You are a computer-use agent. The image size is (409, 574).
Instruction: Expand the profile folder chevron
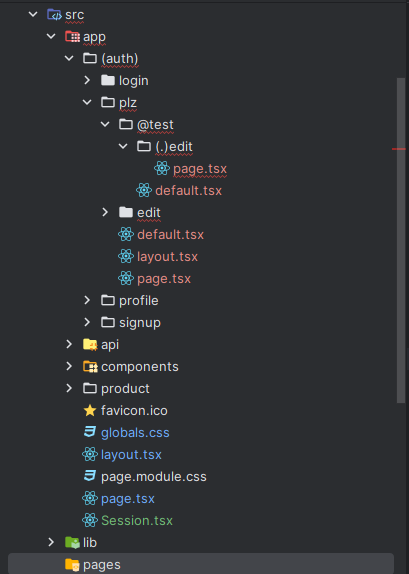click(87, 301)
